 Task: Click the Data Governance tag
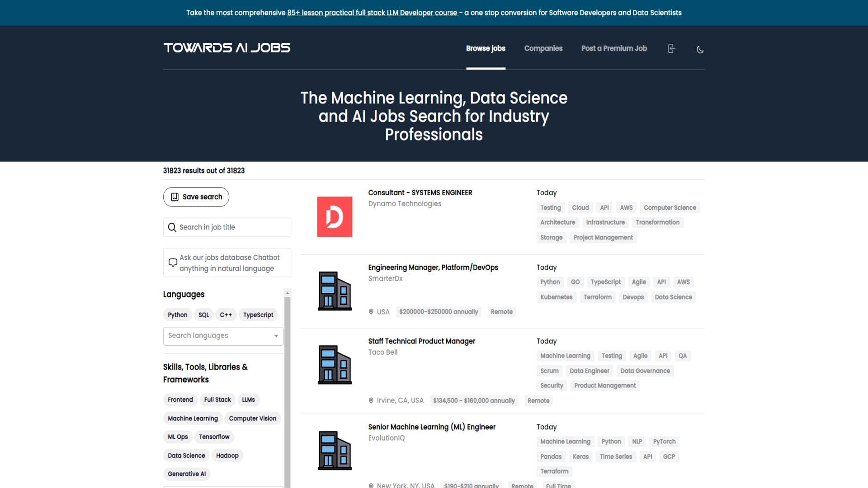coord(645,371)
